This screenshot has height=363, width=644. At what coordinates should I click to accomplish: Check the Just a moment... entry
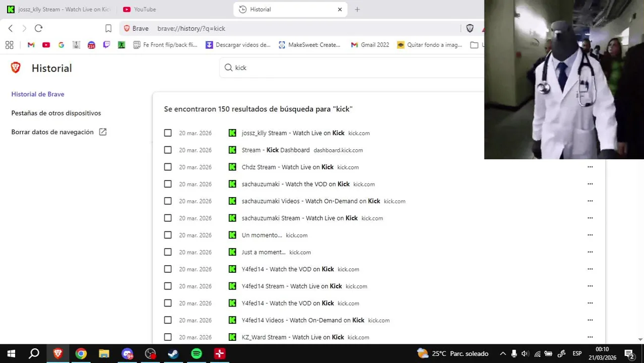tap(168, 252)
